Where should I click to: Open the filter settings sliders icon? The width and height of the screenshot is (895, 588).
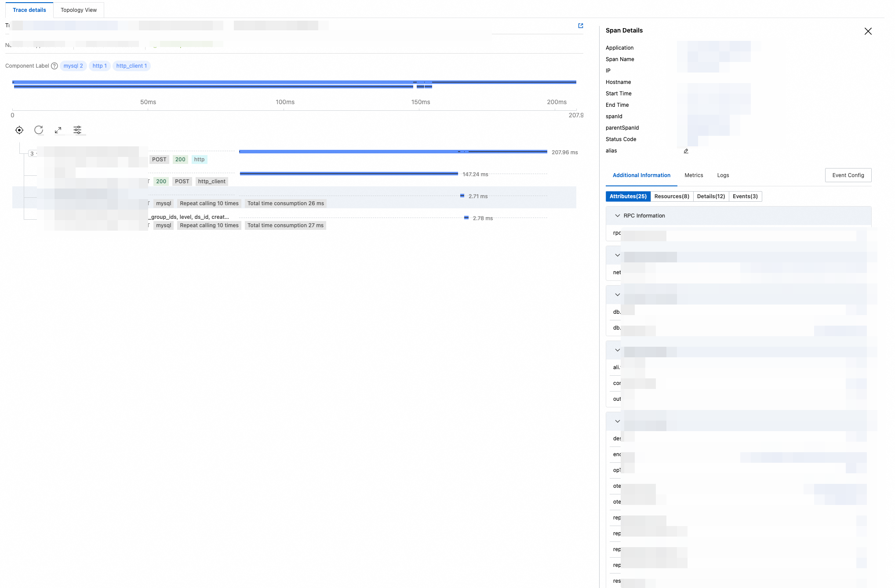click(77, 130)
